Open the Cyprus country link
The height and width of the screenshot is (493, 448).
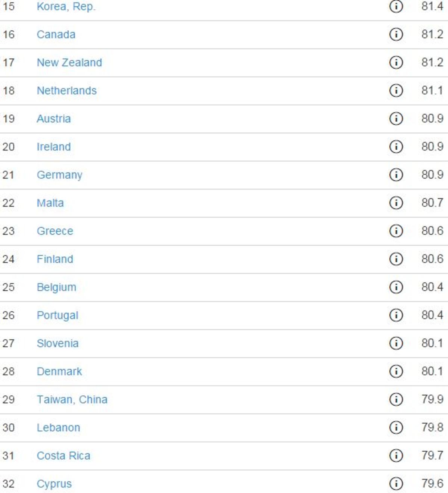click(x=54, y=484)
